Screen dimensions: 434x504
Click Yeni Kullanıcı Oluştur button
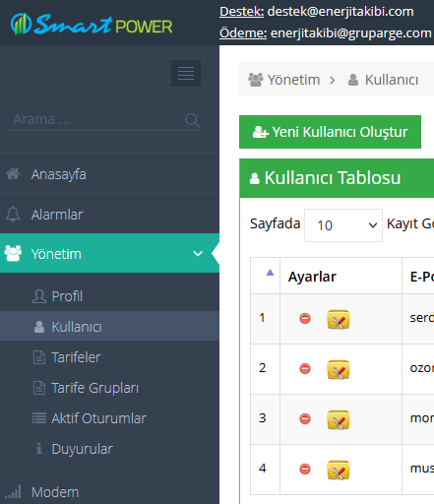click(330, 132)
